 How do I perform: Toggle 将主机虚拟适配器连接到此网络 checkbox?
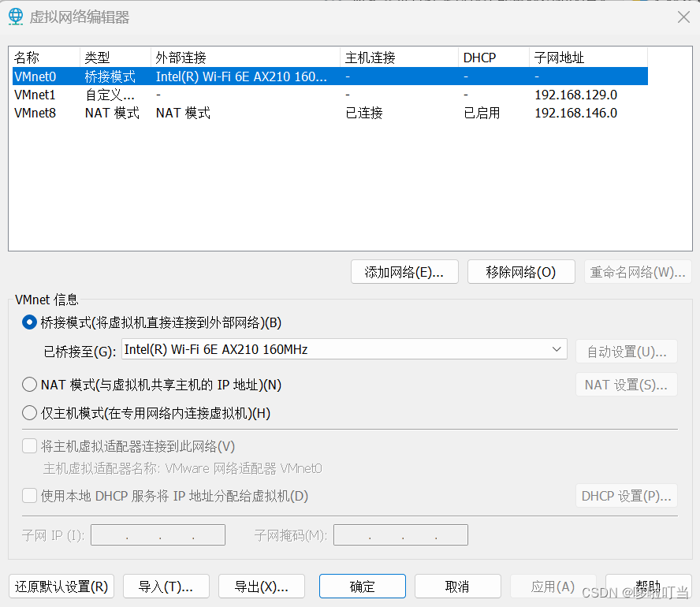pyautogui.click(x=29, y=446)
